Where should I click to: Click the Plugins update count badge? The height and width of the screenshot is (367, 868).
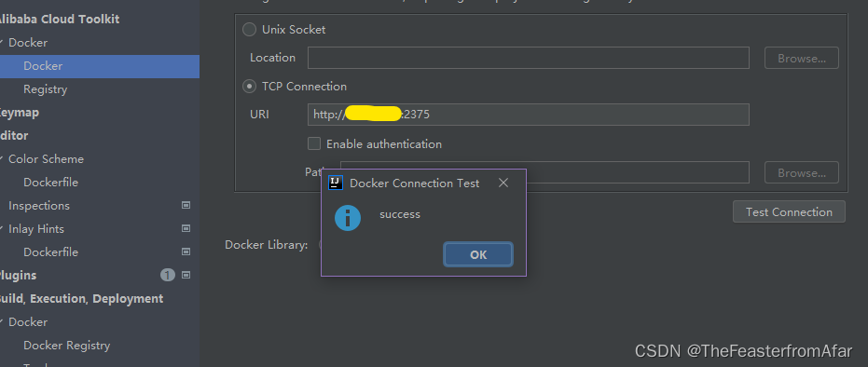coord(168,275)
